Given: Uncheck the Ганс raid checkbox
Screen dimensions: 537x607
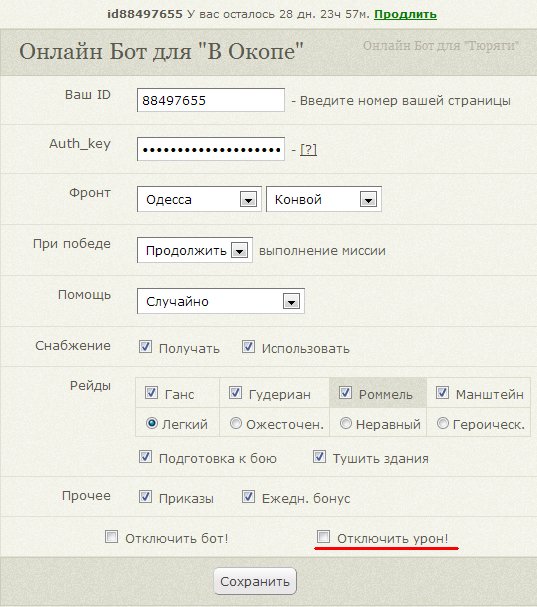Looking at the screenshot, I should point(151,393).
